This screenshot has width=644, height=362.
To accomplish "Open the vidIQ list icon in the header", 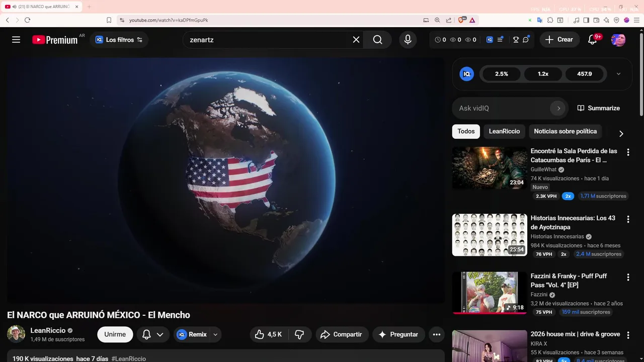I will (501, 40).
